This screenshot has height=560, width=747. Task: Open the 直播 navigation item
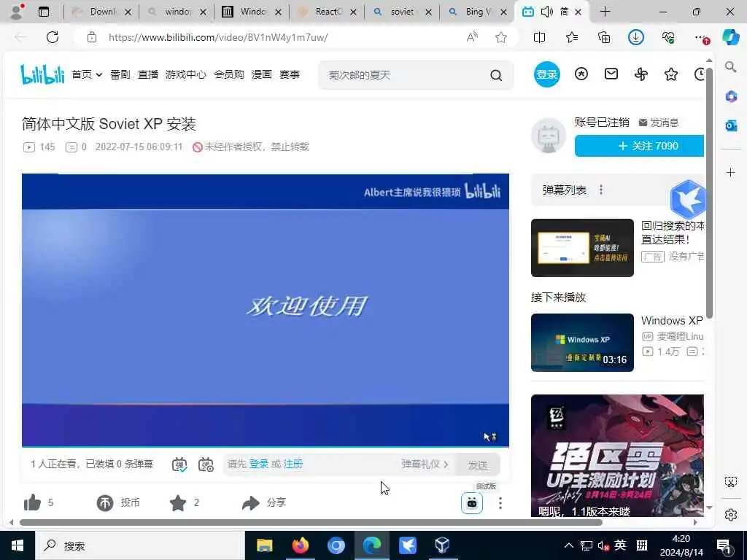[147, 74]
